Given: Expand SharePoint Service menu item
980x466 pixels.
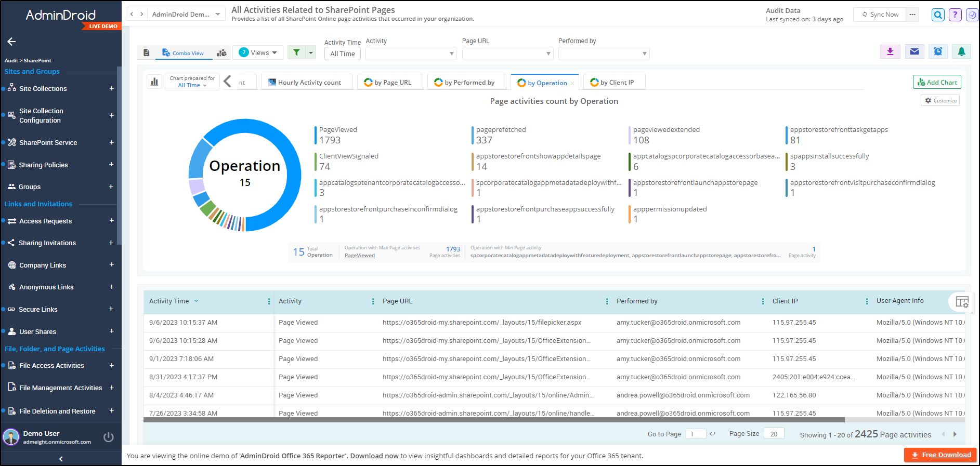Looking at the screenshot, I should (111, 142).
